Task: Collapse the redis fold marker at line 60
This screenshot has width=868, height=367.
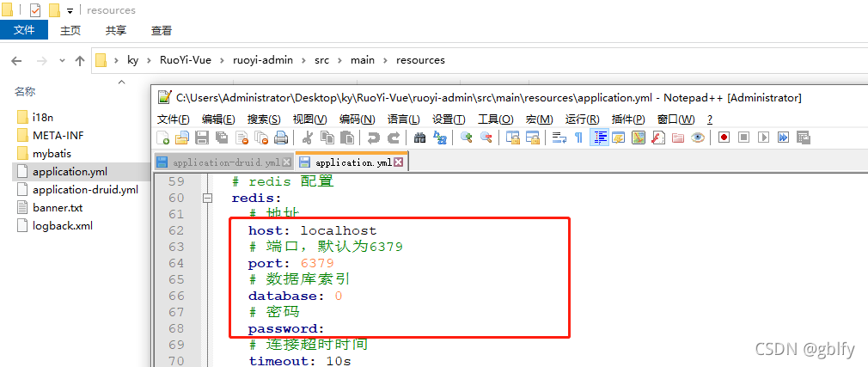Action: click(x=208, y=198)
